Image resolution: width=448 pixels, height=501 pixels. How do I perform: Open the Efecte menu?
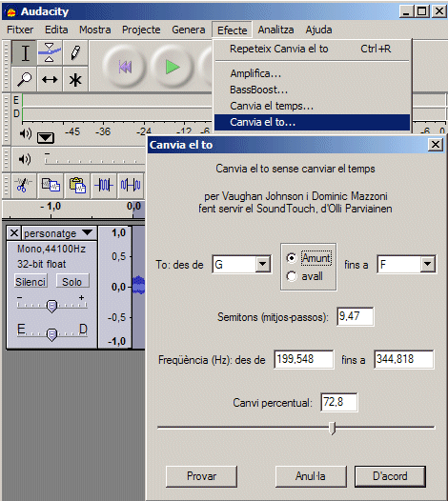[x=233, y=30]
